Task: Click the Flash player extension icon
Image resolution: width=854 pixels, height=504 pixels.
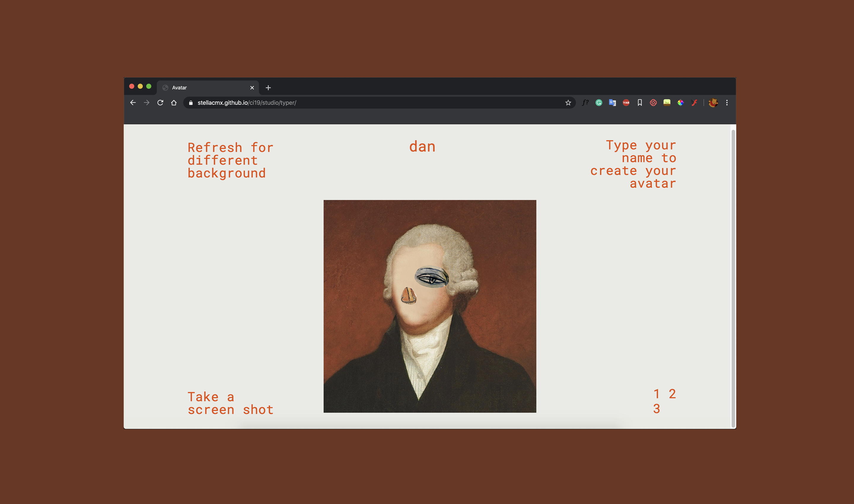Action: click(x=694, y=103)
